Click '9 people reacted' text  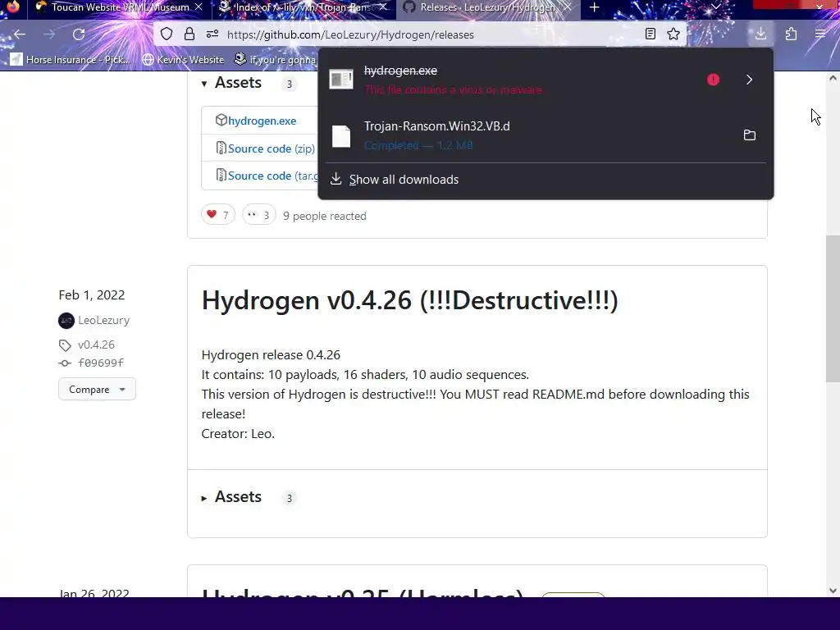click(x=325, y=216)
